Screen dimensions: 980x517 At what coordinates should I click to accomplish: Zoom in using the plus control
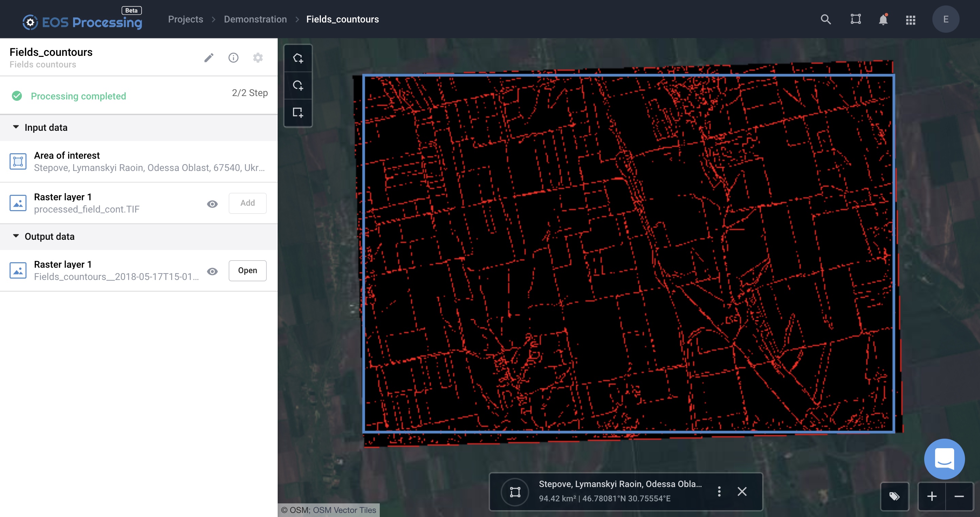pyautogui.click(x=932, y=497)
